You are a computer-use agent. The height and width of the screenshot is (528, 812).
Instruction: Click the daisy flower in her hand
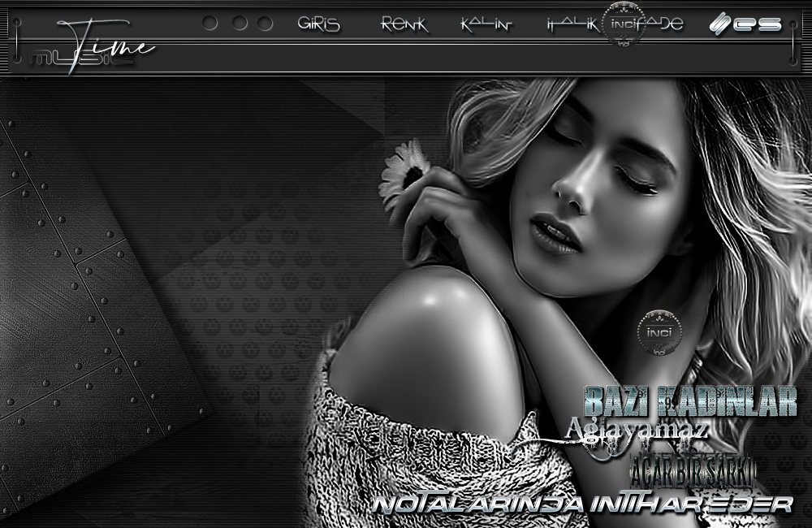pyautogui.click(x=404, y=171)
